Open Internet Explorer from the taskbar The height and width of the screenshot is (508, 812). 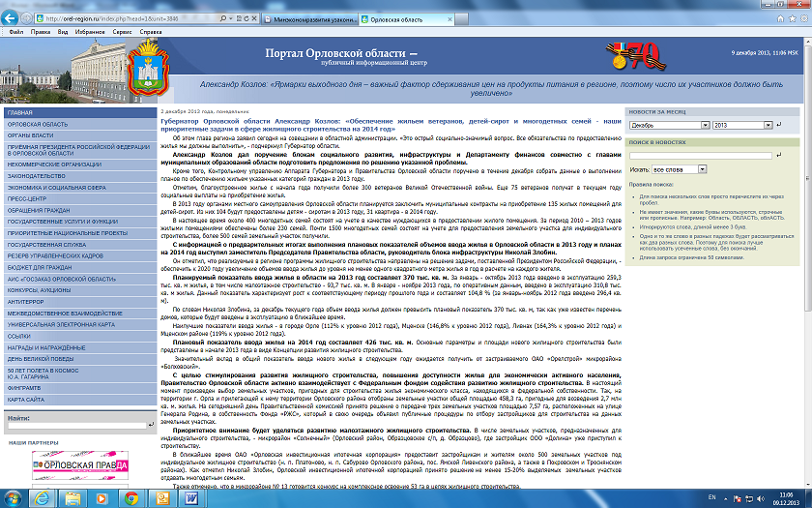[41, 498]
